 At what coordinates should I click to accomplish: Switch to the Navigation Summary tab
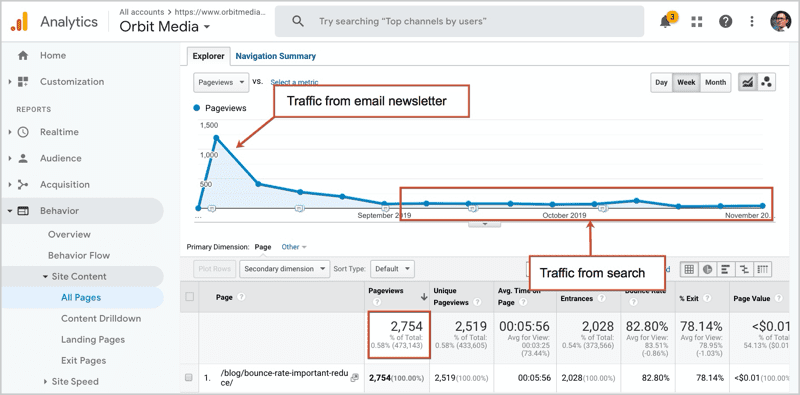click(x=276, y=56)
